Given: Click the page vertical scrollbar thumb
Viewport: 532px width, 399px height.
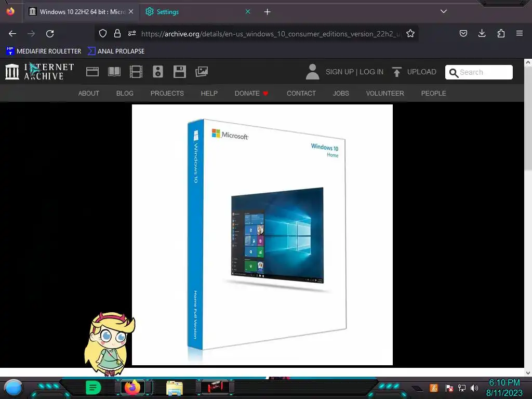Looking at the screenshot, I should tap(528, 119).
